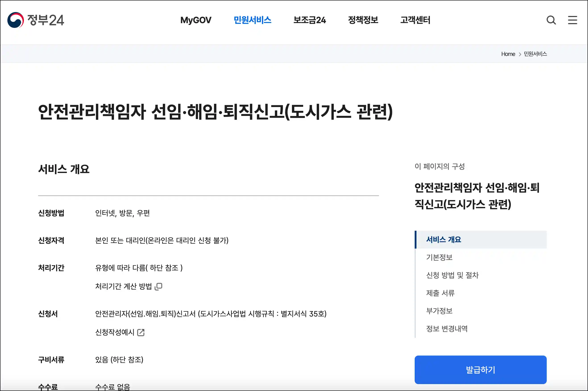
Task: Jump to 기본정보 section
Action: coord(439,257)
